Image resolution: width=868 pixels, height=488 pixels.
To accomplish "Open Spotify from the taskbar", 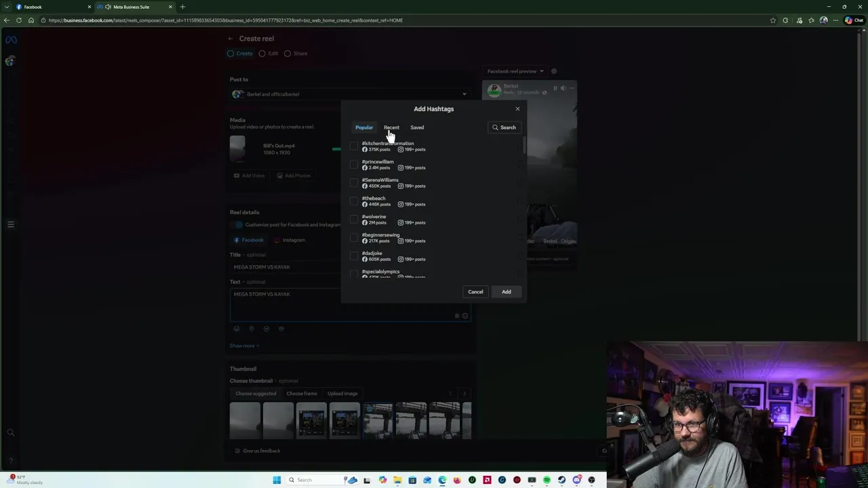I will click(547, 480).
